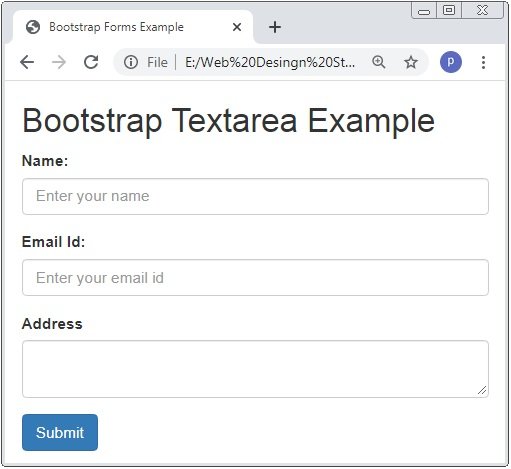Viewport: 511px width, 469px height.
Task: Click the globe favicon on the tab
Action: pyautogui.click(x=33, y=27)
